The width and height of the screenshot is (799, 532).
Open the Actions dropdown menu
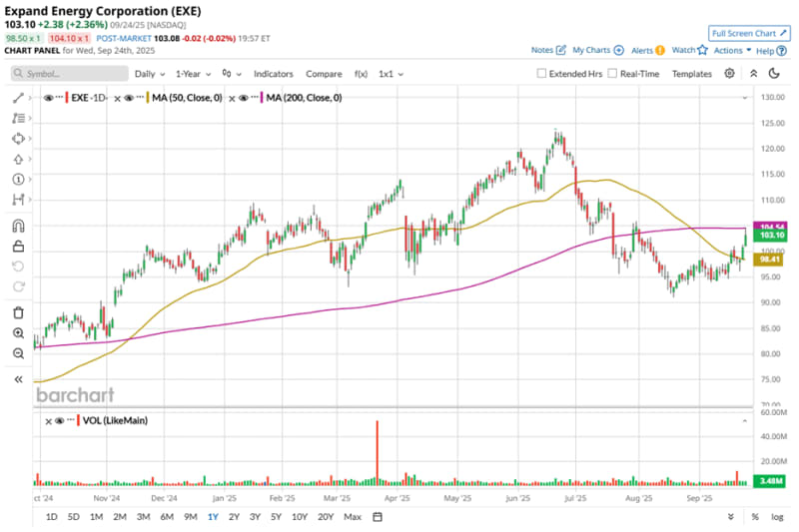coord(732,50)
